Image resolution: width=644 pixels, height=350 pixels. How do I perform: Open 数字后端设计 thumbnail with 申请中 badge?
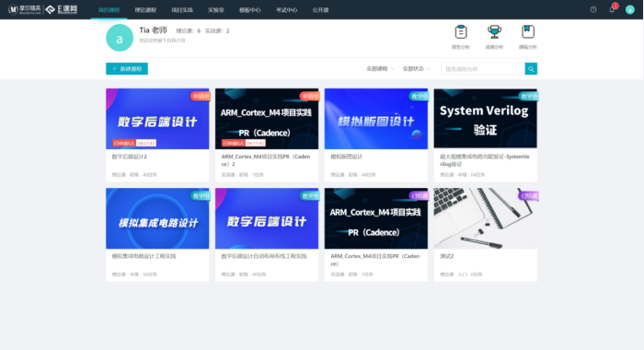[157, 119]
